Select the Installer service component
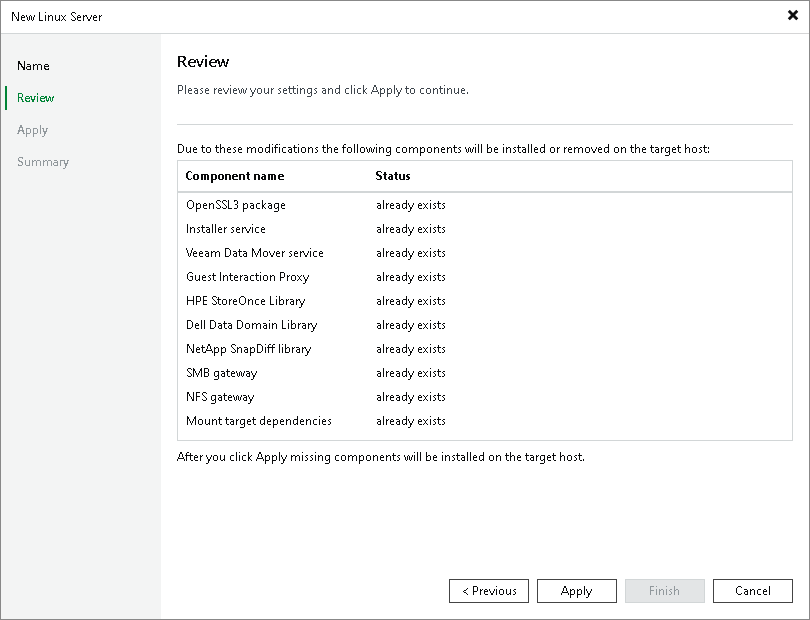Screen dimensions: 810x620 (x=226, y=228)
